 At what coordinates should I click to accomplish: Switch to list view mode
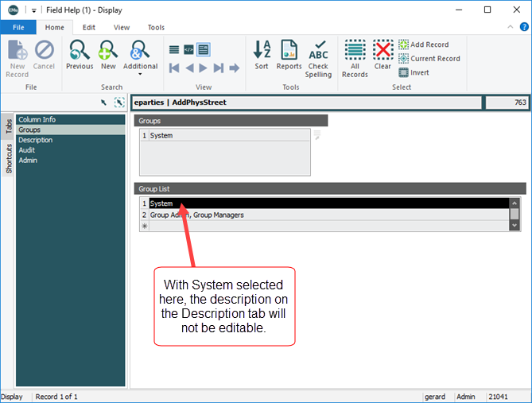[174, 49]
